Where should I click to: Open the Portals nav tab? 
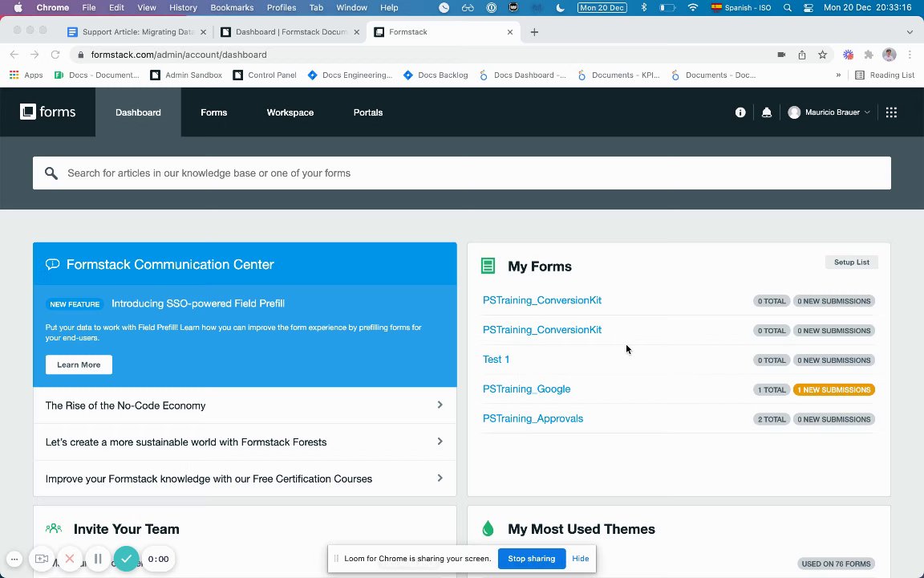tap(367, 112)
